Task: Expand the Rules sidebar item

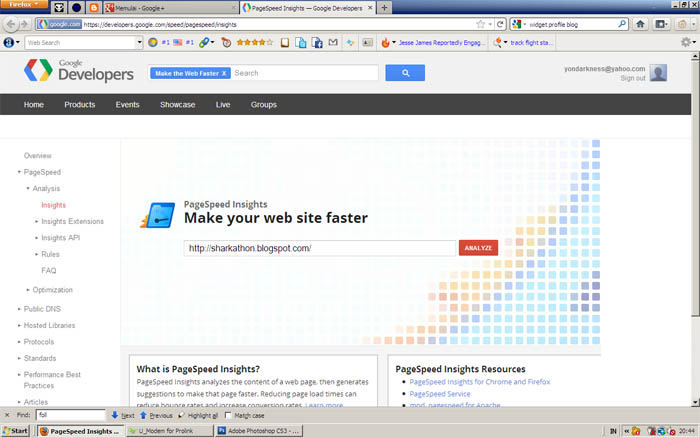Action: [37, 254]
